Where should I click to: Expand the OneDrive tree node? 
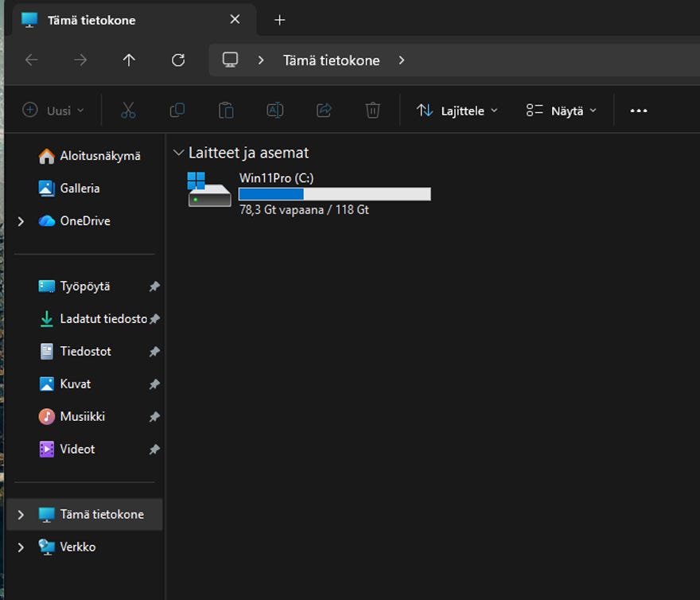[x=21, y=221]
